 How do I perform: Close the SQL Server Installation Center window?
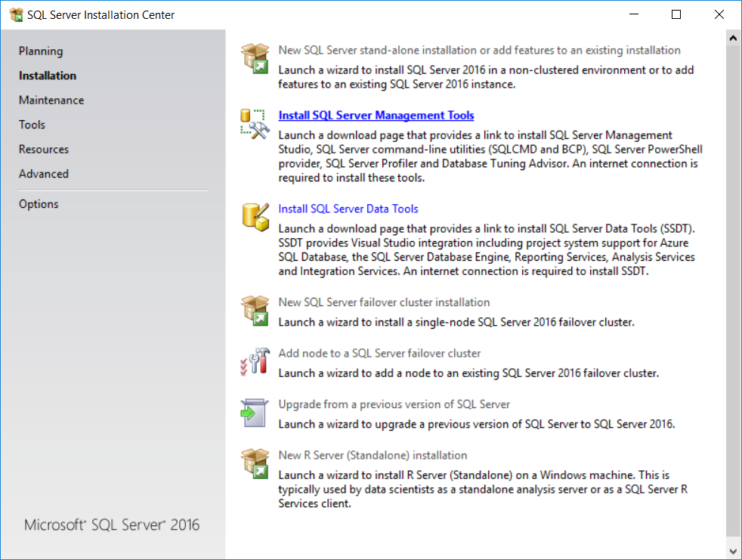[719, 14]
